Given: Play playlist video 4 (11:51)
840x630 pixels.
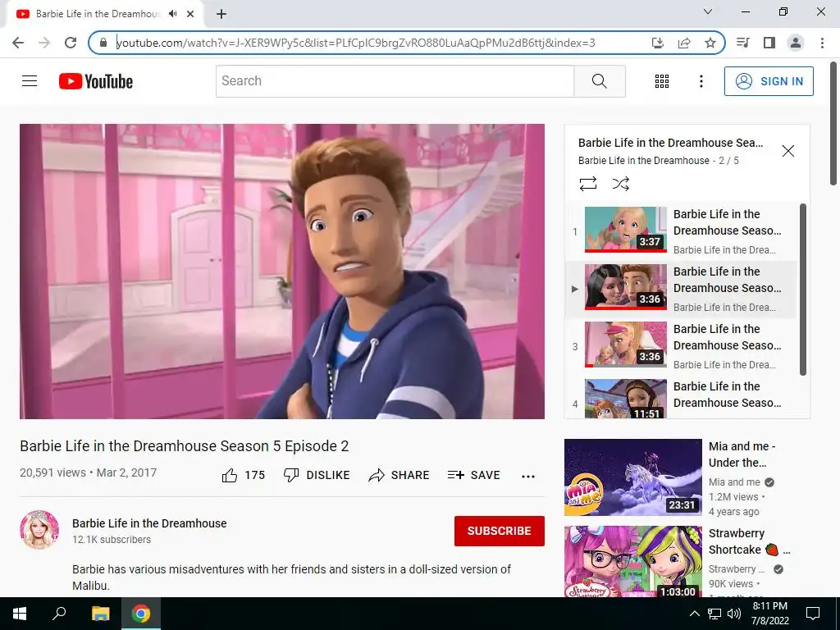Looking at the screenshot, I should pyautogui.click(x=626, y=399).
